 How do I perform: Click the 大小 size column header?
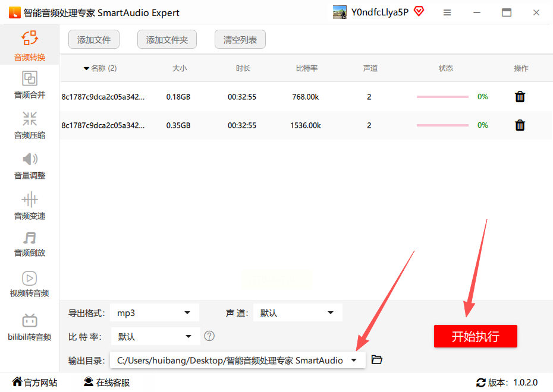[x=179, y=68]
